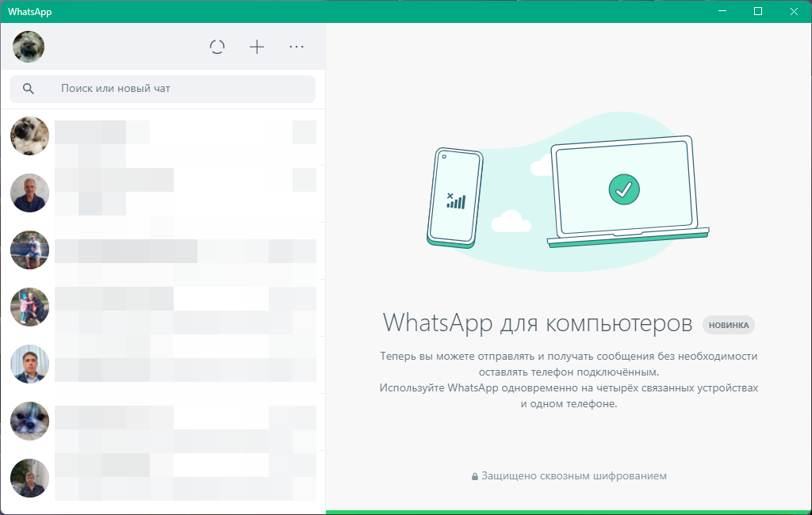812x515 pixels.
Task: Click the "WhatsApp для компьютеров" heading
Action: pos(538,323)
